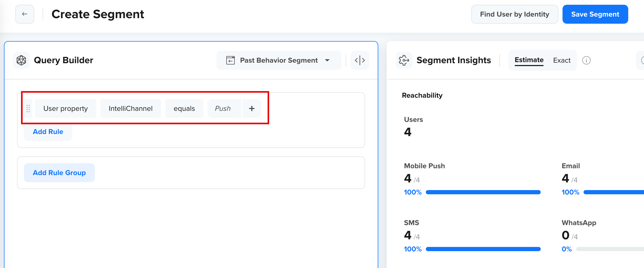Screen dimensions: 644x268
Task: Click the Email reachability label
Action: tap(571, 166)
